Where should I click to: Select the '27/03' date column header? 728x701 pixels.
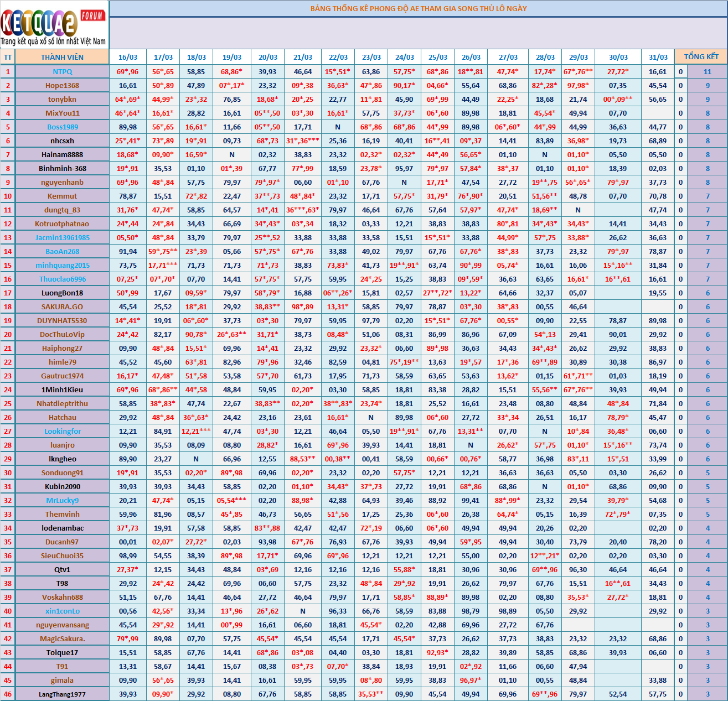508,57
